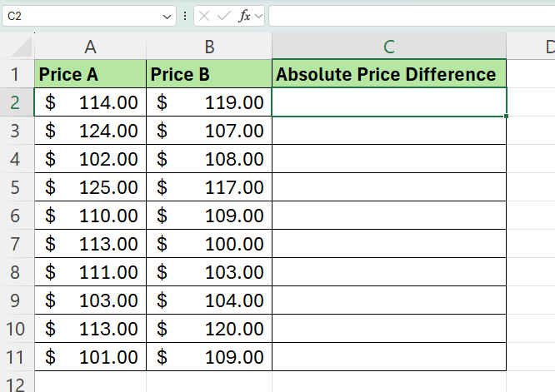The image size is (555, 392).
Task: Open the Name Box dropdown arrow
Action: tap(167, 16)
